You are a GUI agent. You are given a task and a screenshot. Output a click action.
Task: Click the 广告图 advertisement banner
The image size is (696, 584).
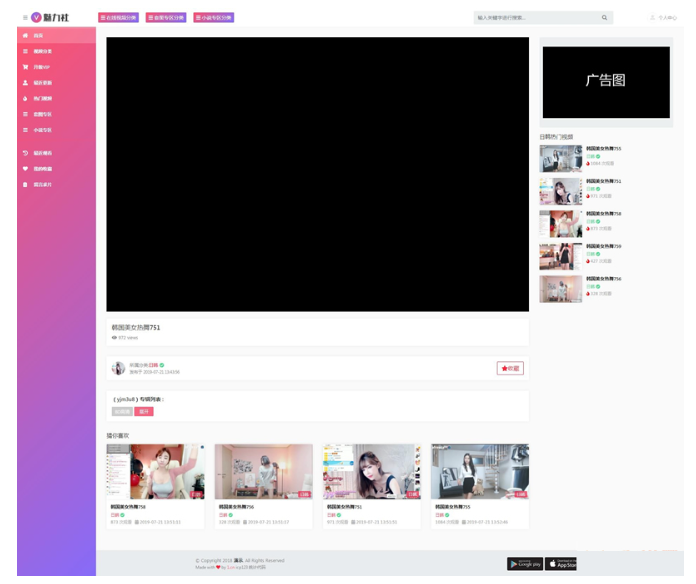[x=606, y=82]
